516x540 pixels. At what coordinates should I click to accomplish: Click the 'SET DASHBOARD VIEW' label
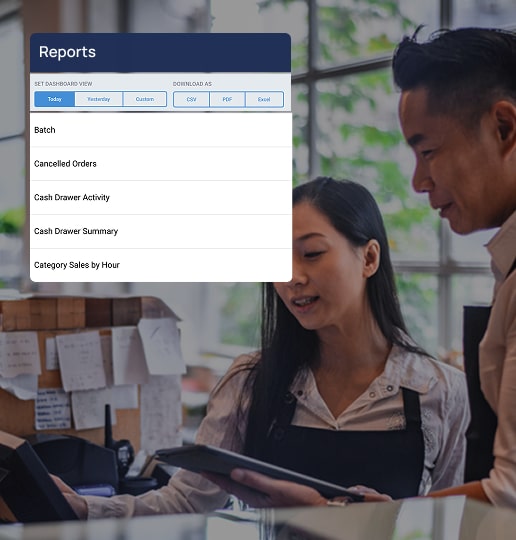(63, 84)
